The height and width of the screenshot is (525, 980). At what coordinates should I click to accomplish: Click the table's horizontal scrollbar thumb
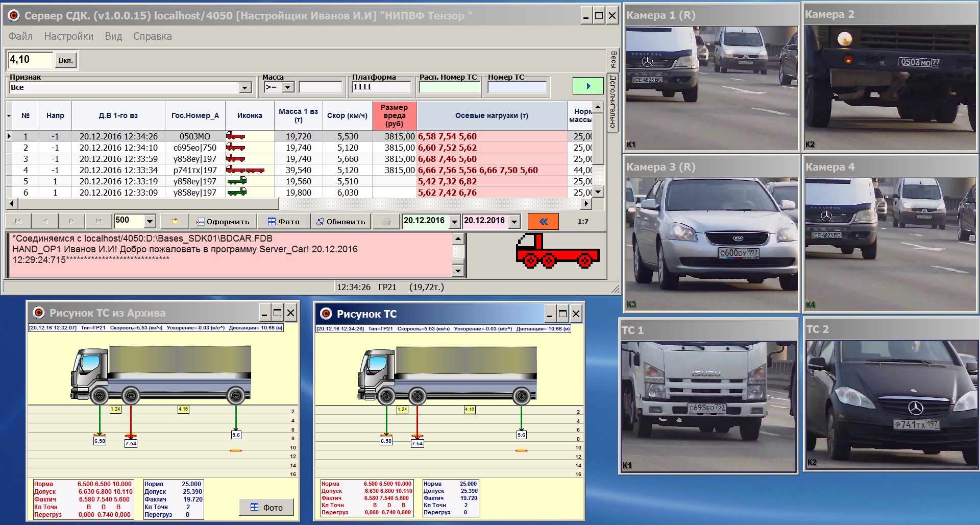(x=148, y=204)
